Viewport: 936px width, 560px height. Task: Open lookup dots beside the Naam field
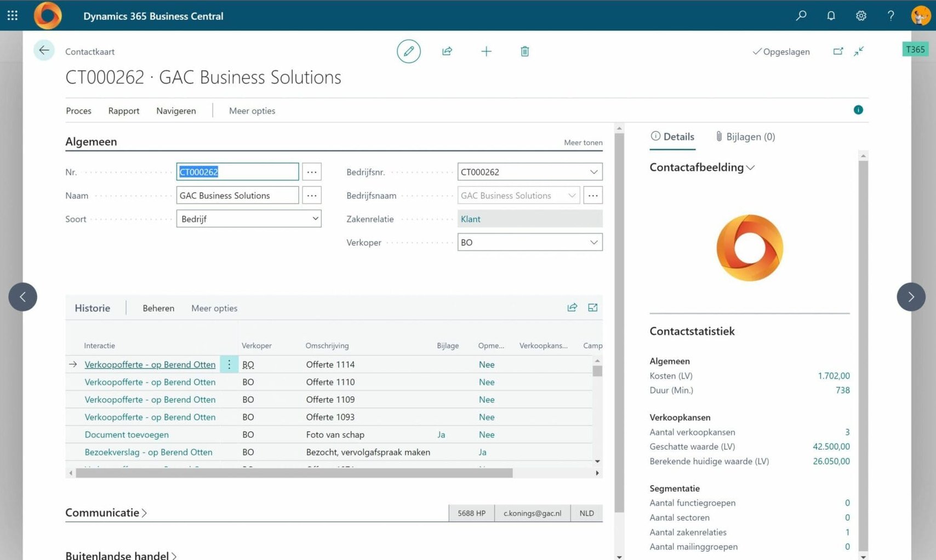click(x=312, y=195)
